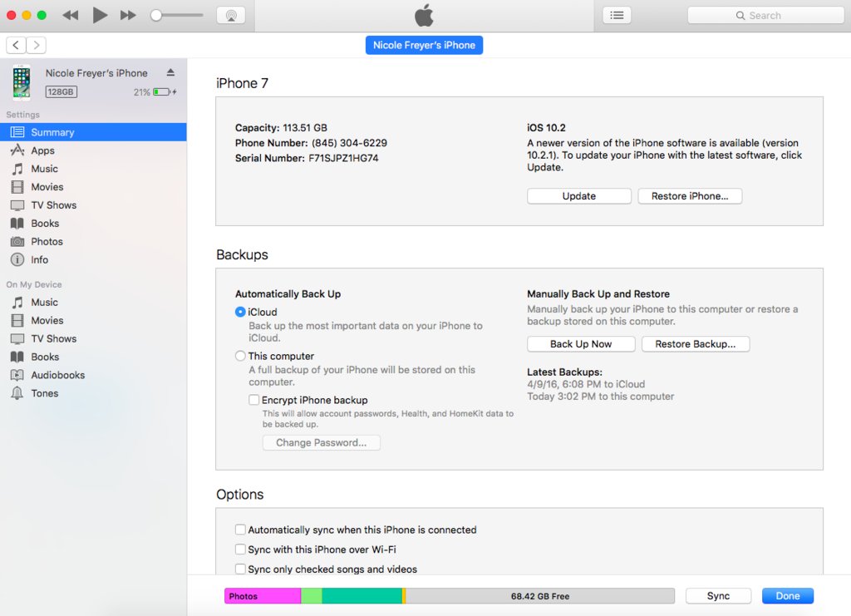This screenshot has height=616, width=851.
Task: Click the Photos camera icon
Action: [x=17, y=242]
